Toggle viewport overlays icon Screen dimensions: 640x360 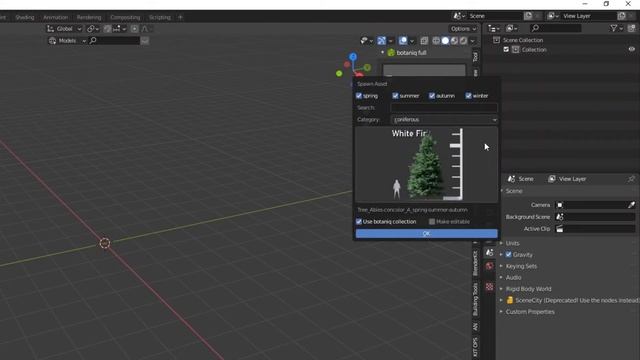point(403,41)
